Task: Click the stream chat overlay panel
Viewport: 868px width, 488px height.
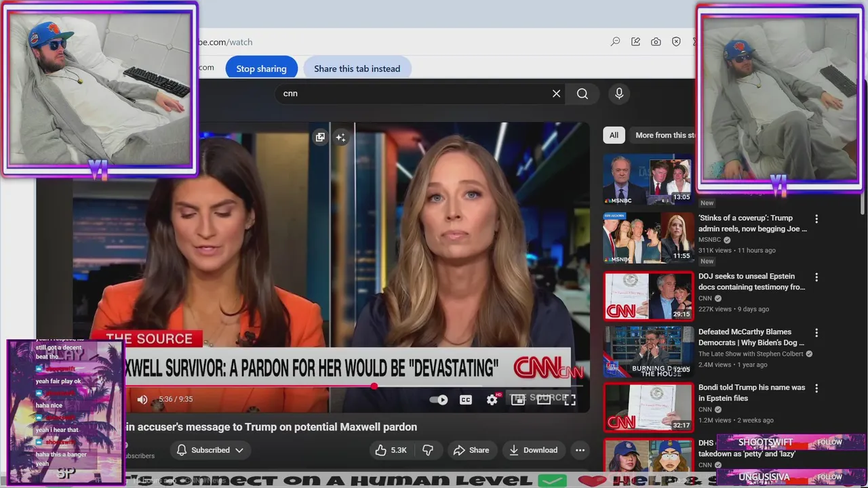Action: [x=66, y=411]
